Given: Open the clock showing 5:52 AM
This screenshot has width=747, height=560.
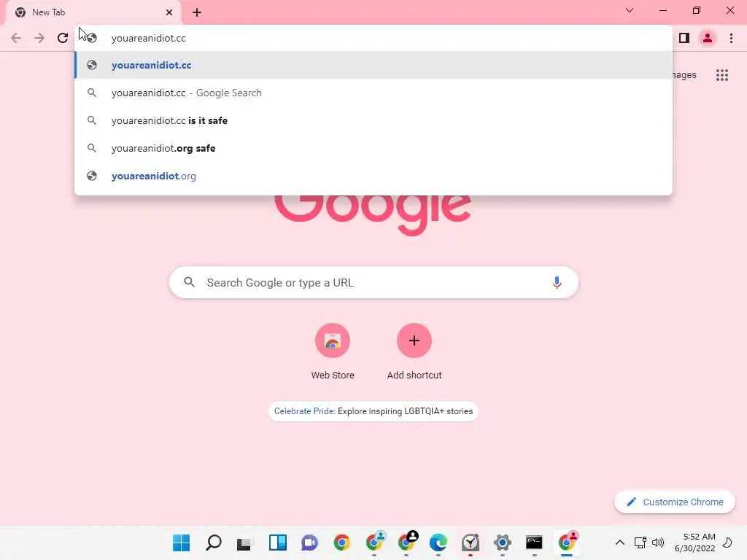Looking at the screenshot, I should point(694,542).
